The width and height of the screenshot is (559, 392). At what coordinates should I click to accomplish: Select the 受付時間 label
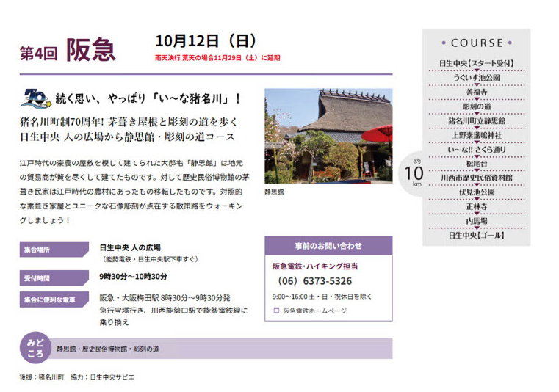(x=54, y=278)
